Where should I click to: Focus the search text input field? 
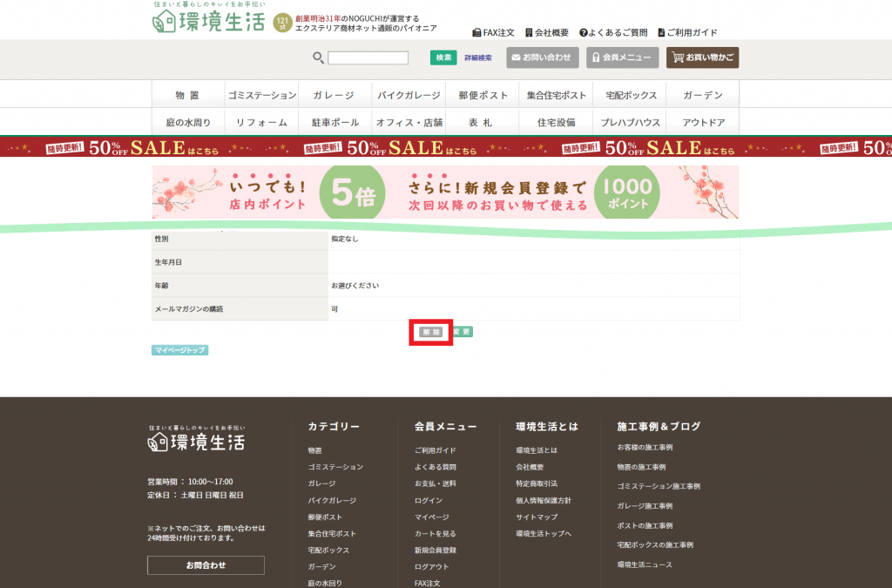click(x=368, y=58)
